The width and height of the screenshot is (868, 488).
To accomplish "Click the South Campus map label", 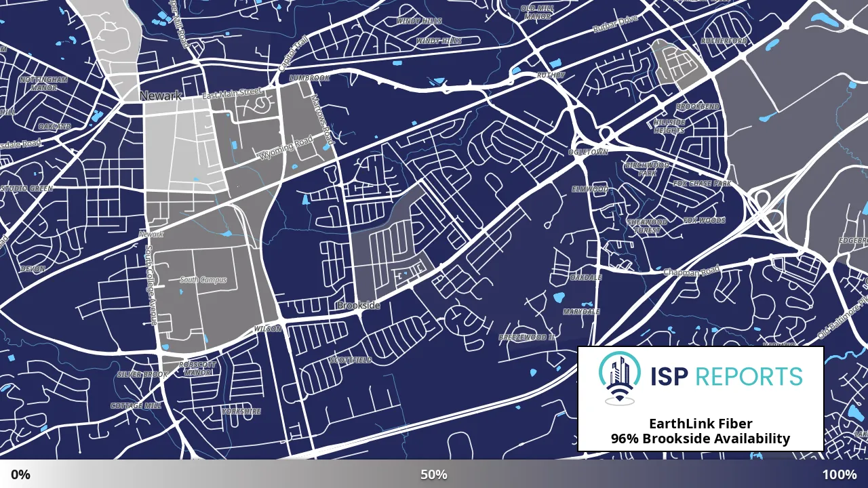I will pyautogui.click(x=203, y=280).
